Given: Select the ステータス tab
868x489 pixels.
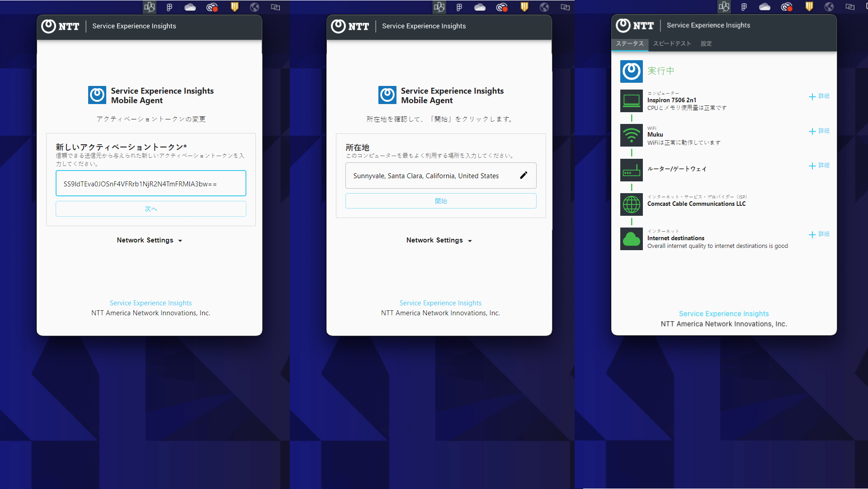Looking at the screenshot, I should point(630,44).
